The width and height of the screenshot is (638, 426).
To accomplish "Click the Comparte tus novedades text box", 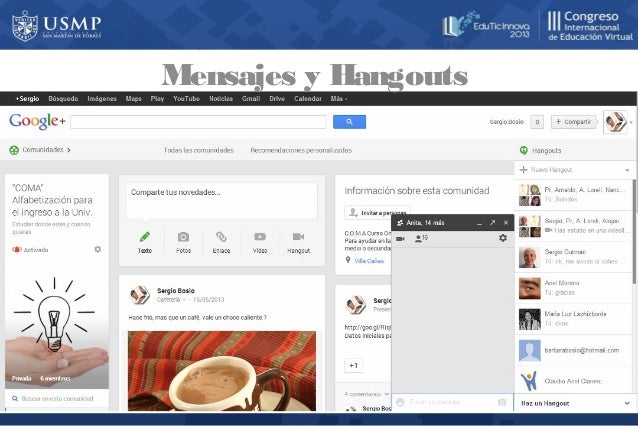I will pos(222,201).
